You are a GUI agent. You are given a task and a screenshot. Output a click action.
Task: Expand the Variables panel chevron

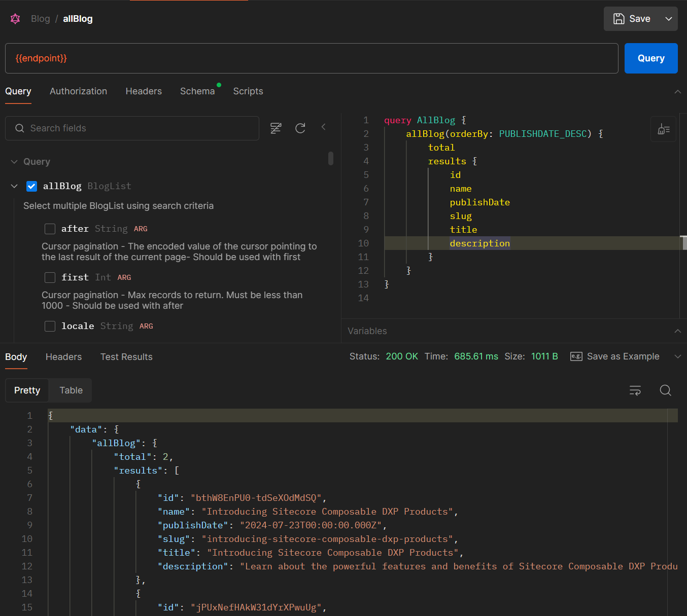click(678, 331)
